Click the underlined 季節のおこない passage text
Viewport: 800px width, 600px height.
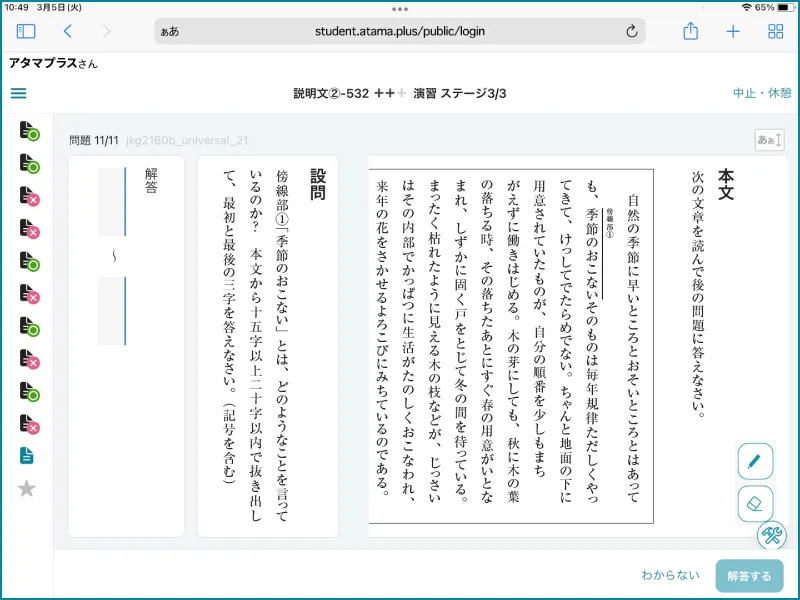point(592,253)
